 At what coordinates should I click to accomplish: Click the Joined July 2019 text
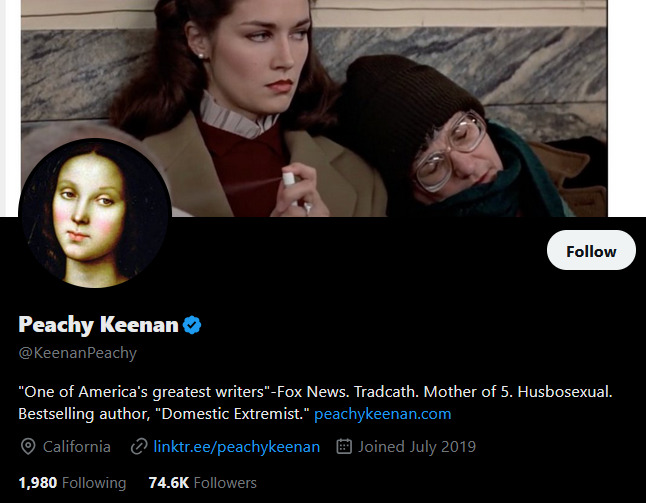(x=418, y=447)
